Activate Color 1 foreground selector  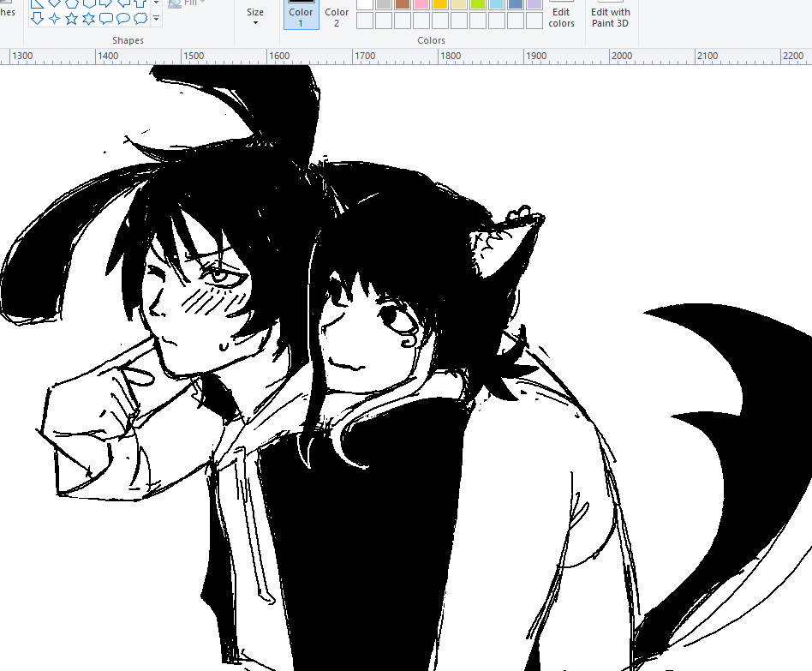[x=301, y=15]
